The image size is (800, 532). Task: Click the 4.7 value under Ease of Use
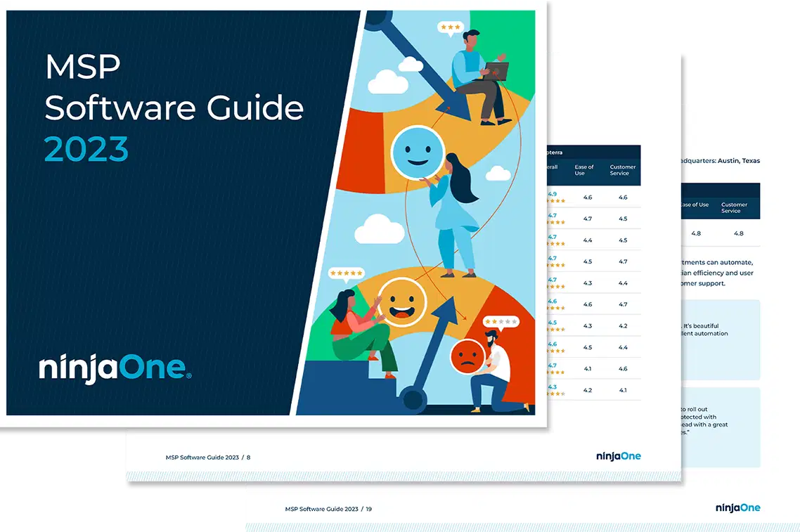click(587, 219)
